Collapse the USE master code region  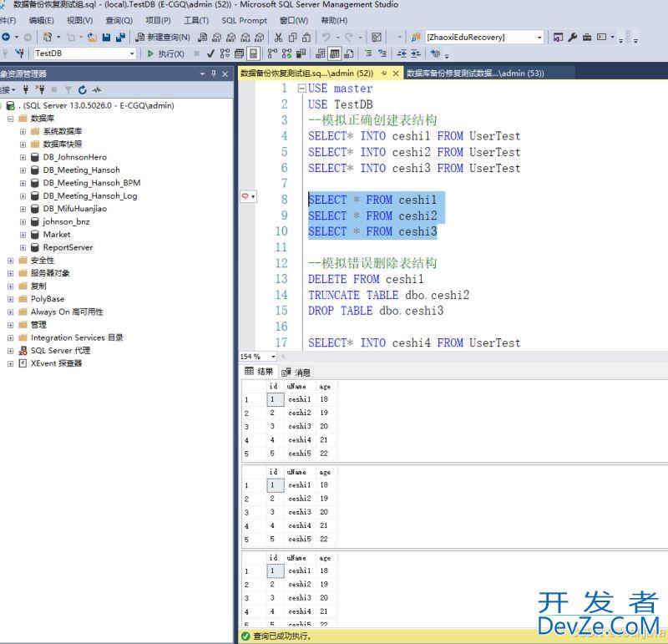[301, 89]
